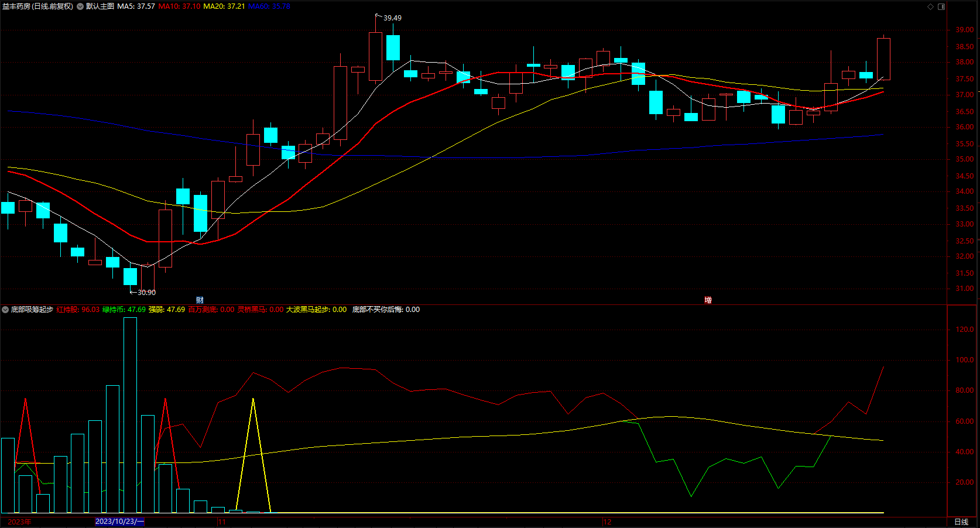Click the red MA10 label
Viewport: 980px width, 528px height.
click(179, 6)
